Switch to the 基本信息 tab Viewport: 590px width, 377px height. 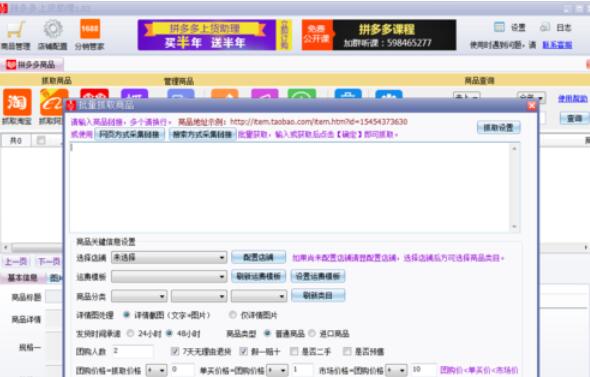point(23,278)
